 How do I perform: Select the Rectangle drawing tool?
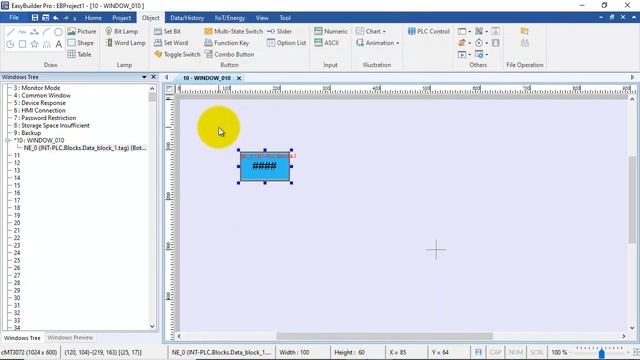coord(22,44)
